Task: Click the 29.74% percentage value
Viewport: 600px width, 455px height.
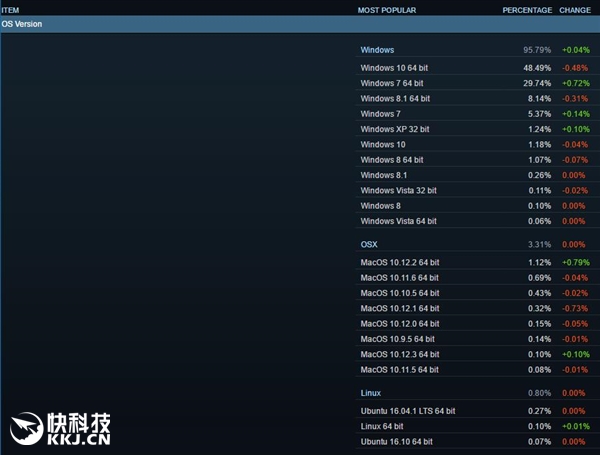Action: click(x=537, y=83)
